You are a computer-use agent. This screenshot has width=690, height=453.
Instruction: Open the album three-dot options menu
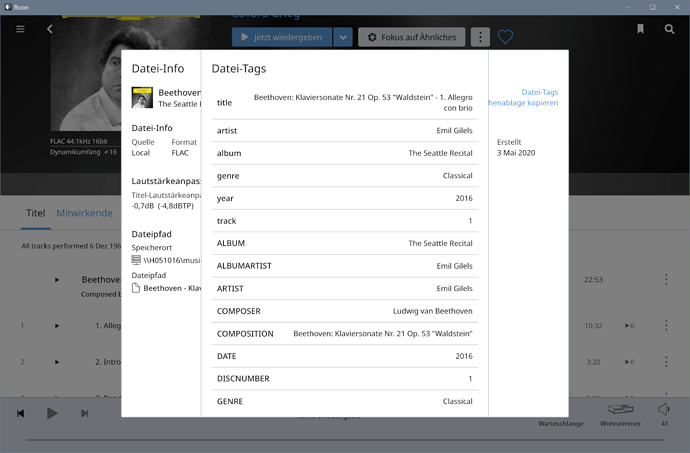[x=480, y=37]
